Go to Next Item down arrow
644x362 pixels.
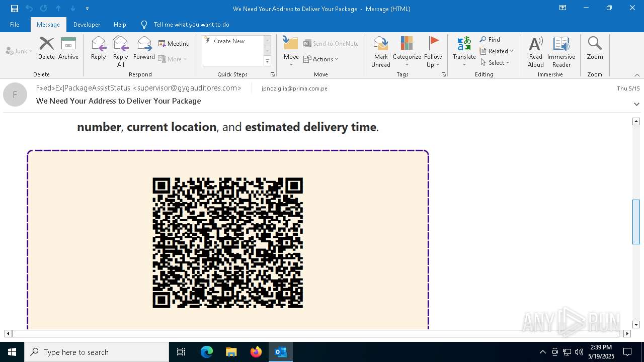[x=73, y=9]
